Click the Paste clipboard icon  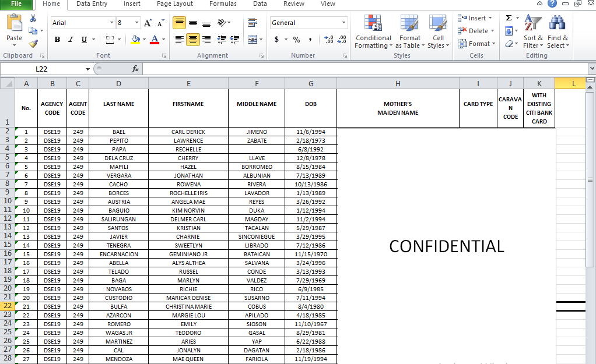click(15, 23)
